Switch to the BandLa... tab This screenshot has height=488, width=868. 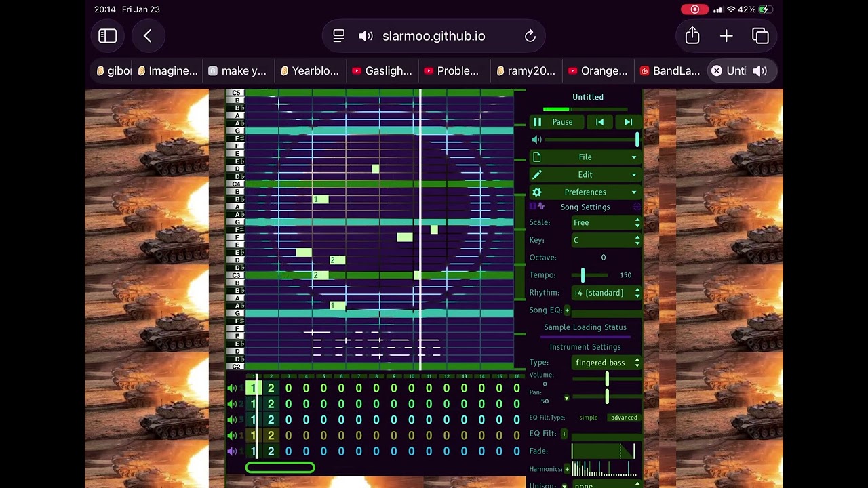coord(670,70)
